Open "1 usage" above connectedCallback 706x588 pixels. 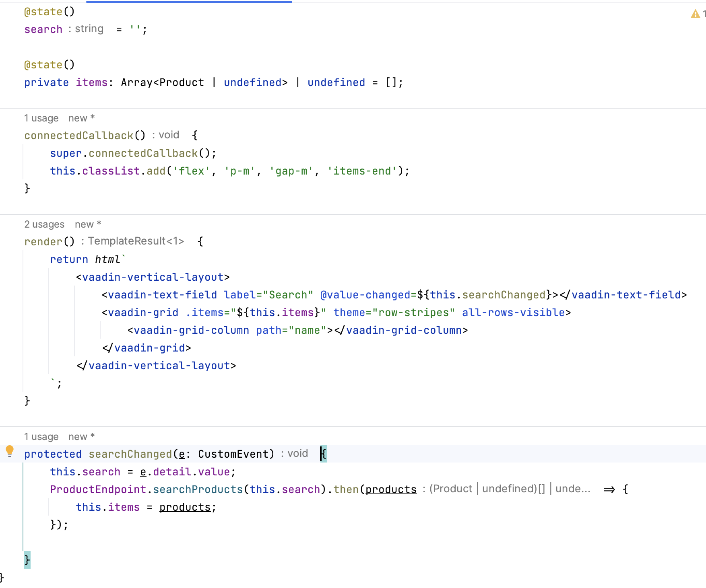pos(41,118)
